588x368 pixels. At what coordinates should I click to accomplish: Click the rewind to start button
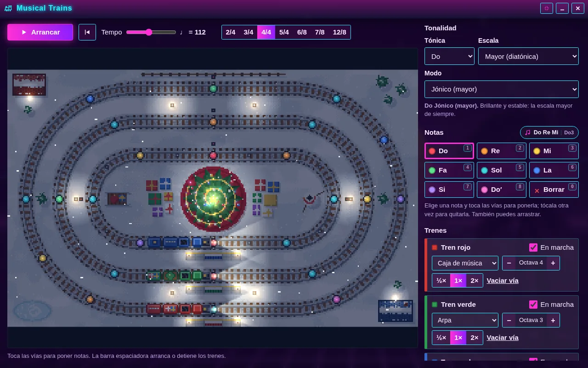point(87,32)
